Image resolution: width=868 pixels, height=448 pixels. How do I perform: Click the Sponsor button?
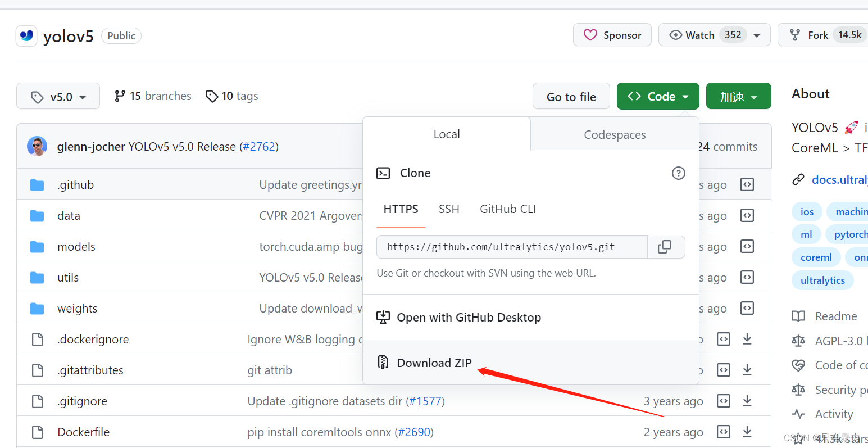[x=612, y=35]
